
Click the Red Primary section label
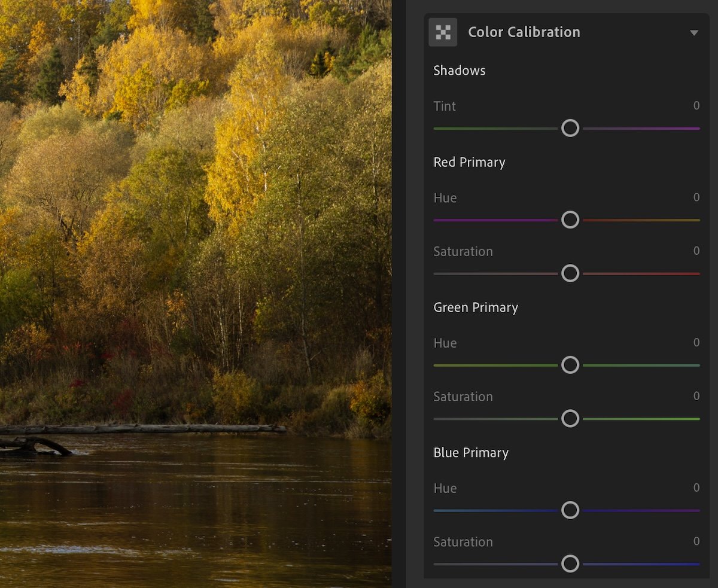tap(469, 162)
